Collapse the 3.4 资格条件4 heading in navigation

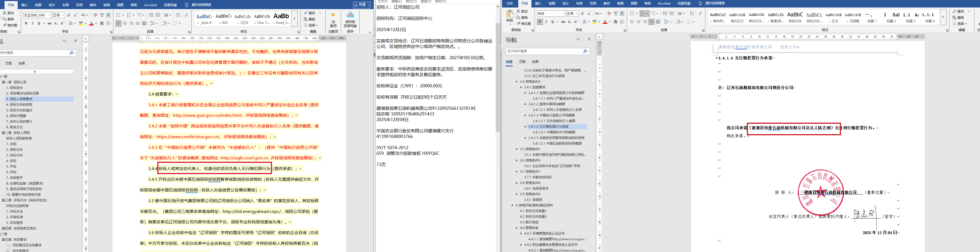click(x=517, y=82)
